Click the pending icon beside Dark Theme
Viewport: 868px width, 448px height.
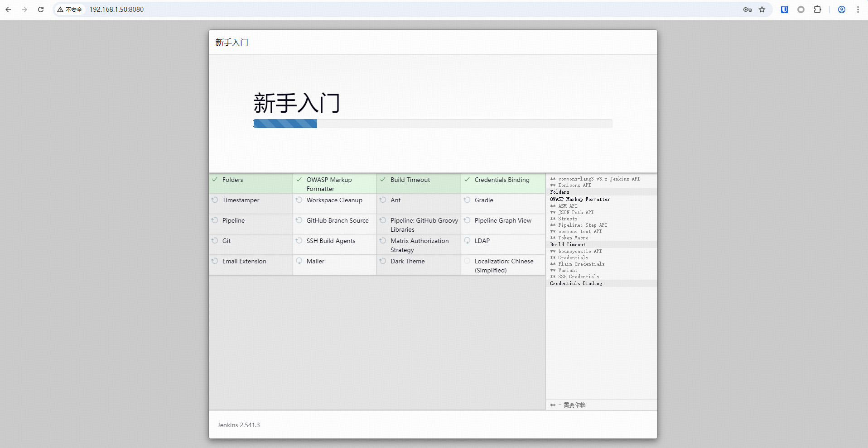[383, 261]
